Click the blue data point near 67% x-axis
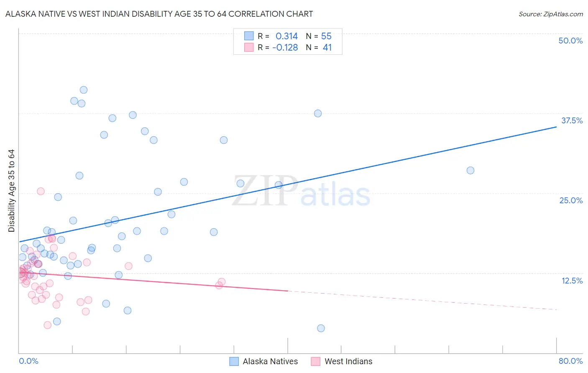 (470, 170)
